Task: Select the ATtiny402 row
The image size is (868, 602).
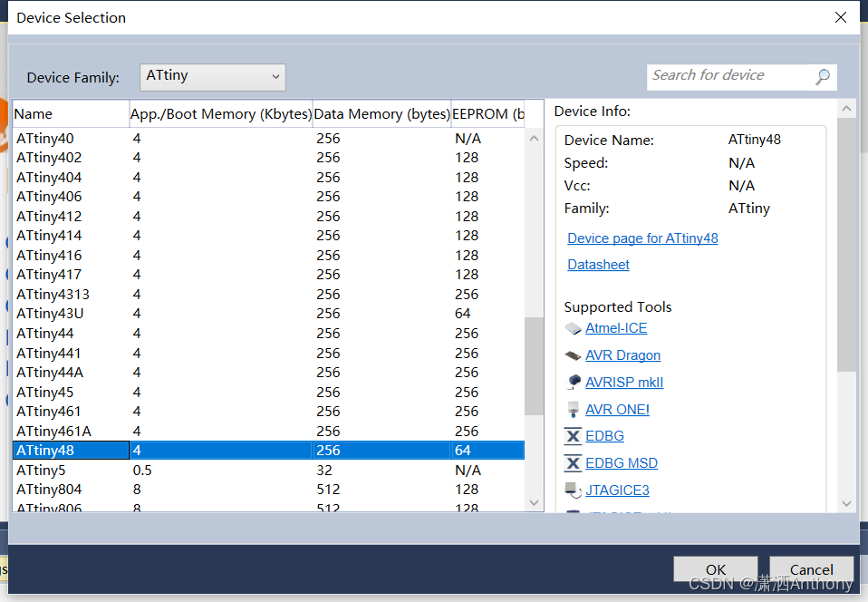Action: (268, 158)
